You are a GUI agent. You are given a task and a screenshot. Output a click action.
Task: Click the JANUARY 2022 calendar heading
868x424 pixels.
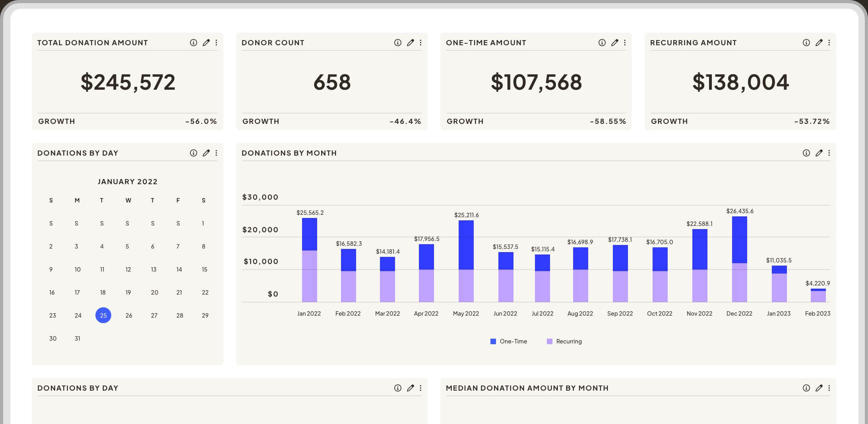128,182
